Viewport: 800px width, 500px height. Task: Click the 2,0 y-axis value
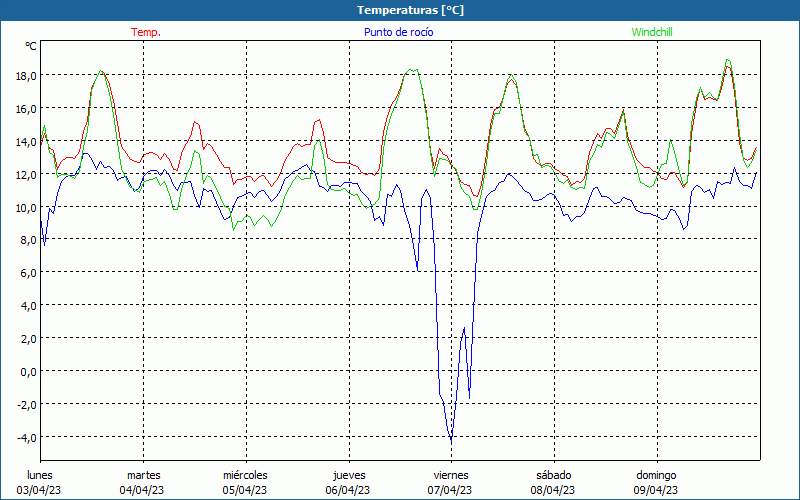click(29, 338)
